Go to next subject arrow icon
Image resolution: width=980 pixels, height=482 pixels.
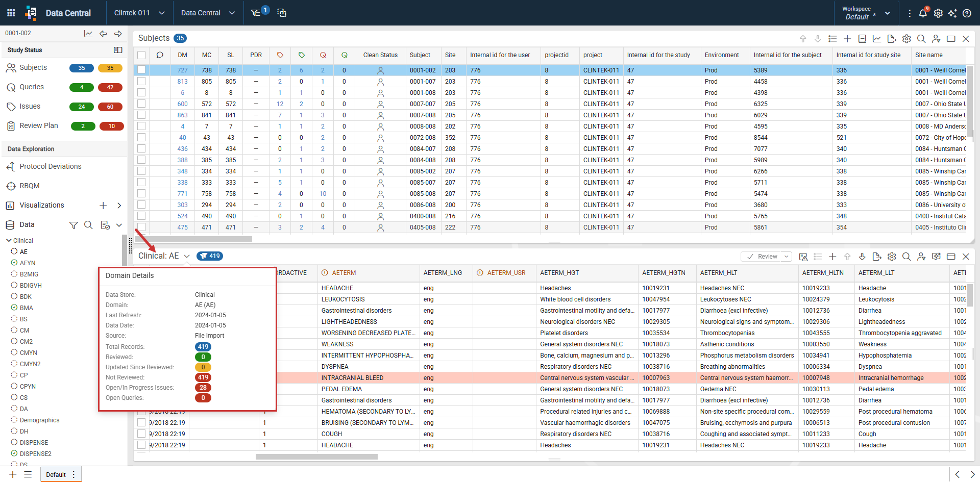pos(118,34)
